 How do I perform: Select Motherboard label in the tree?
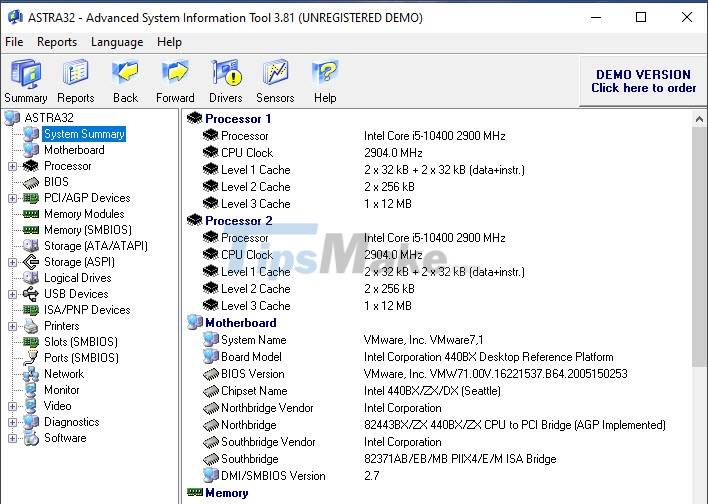pos(74,150)
